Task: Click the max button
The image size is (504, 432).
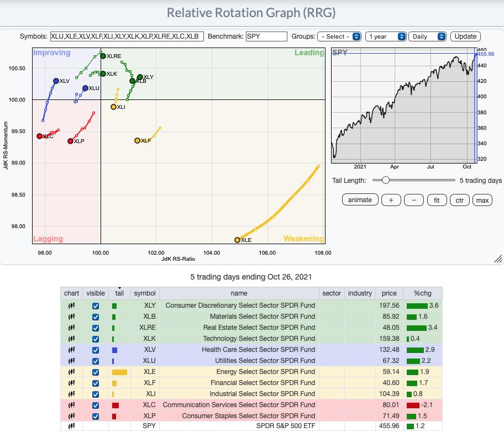Action: click(482, 200)
